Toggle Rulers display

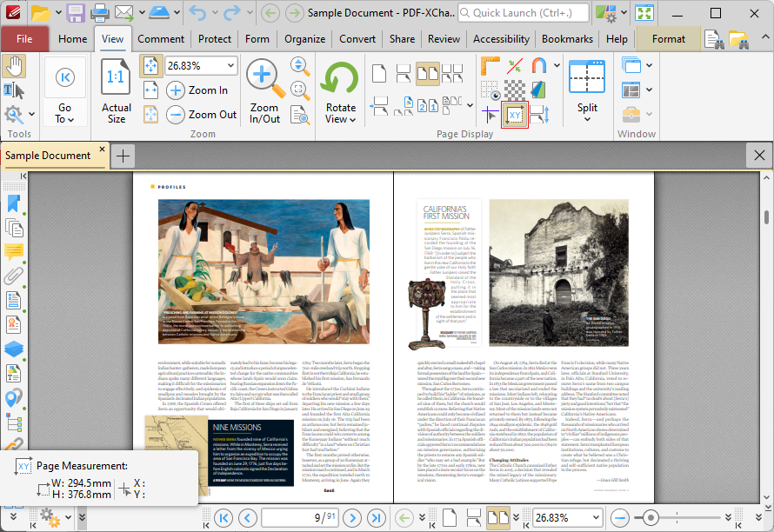pos(490,66)
